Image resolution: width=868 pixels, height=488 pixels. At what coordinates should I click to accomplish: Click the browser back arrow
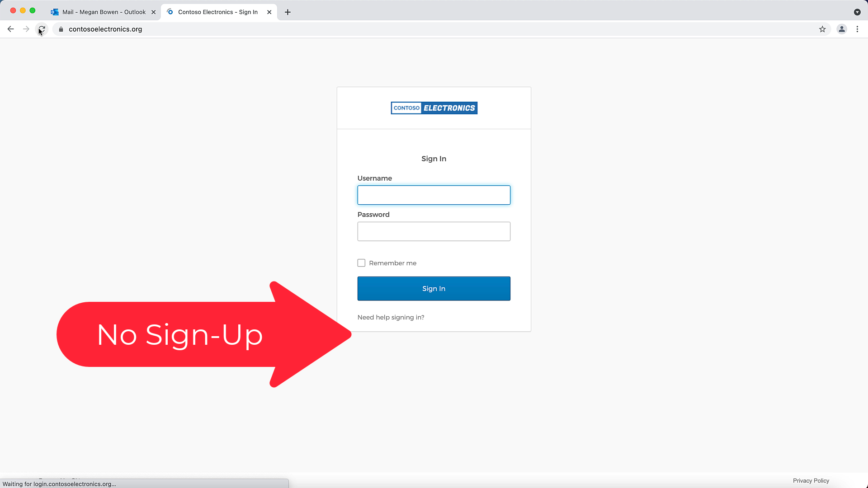[x=10, y=29]
